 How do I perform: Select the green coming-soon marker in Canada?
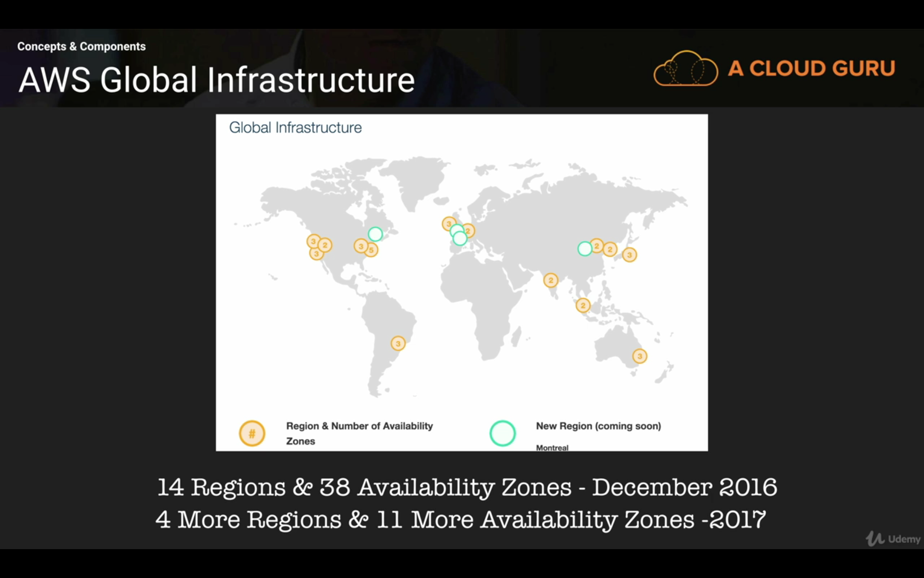tap(375, 234)
